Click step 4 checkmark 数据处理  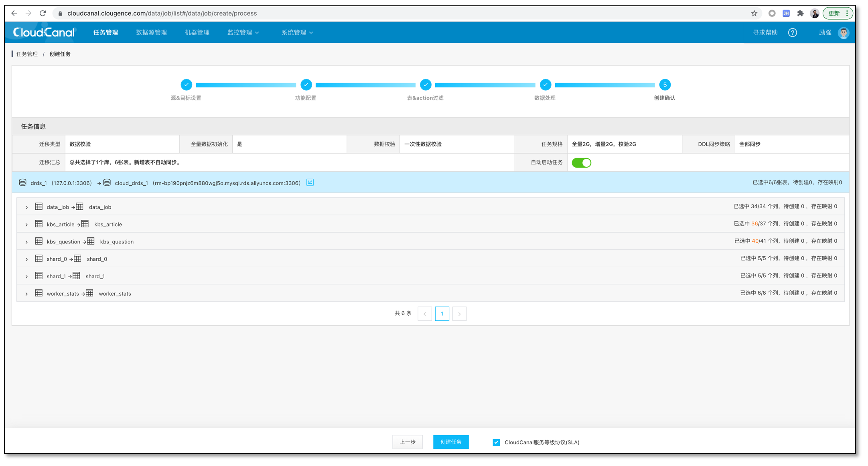coord(545,85)
